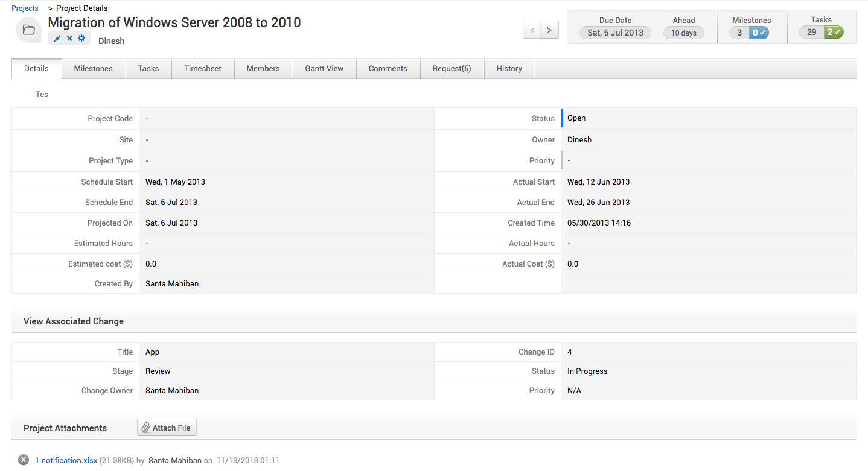
Task: Open project settings via the gear icon
Action: [80, 37]
